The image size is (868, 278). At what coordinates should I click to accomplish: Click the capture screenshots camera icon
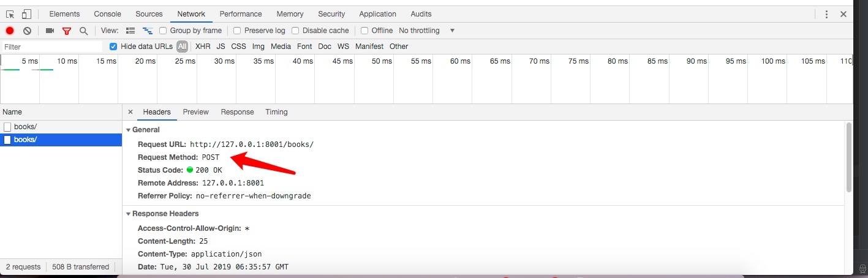tap(50, 31)
